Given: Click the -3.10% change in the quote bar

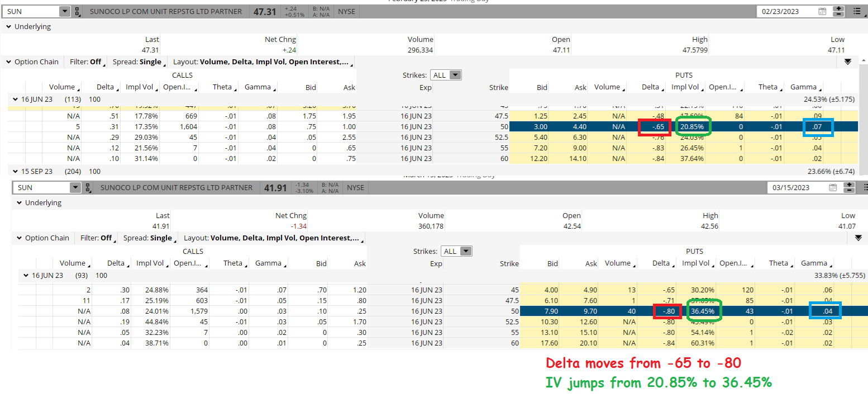Looking at the screenshot, I should [x=304, y=191].
